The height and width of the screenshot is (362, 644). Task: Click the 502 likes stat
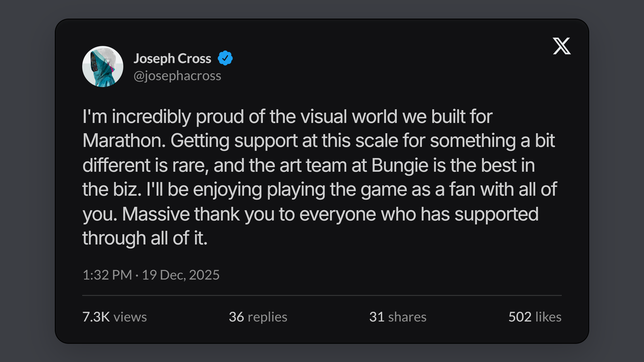pyautogui.click(x=534, y=317)
